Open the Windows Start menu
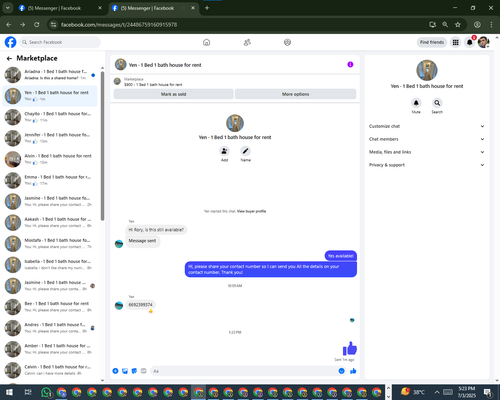 9,392
